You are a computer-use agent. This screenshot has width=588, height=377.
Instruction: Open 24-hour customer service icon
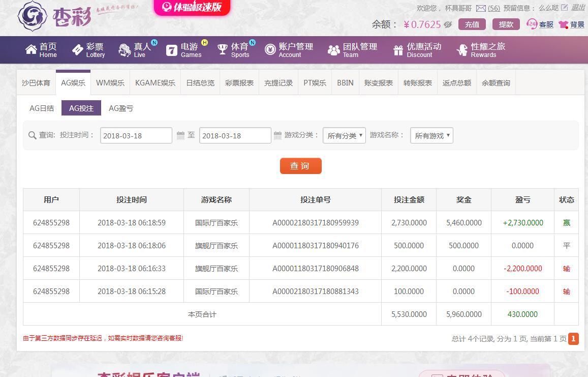[x=532, y=24]
